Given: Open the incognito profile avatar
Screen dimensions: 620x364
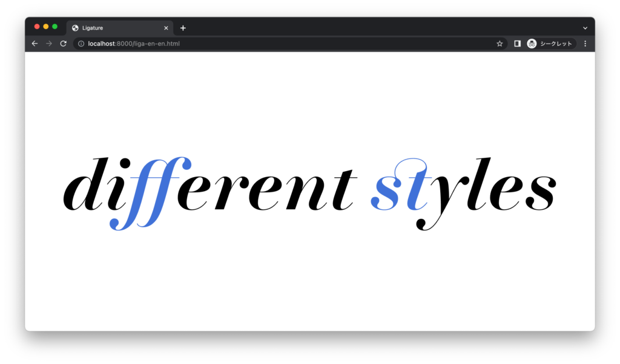Looking at the screenshot, I should click(532, 44).
